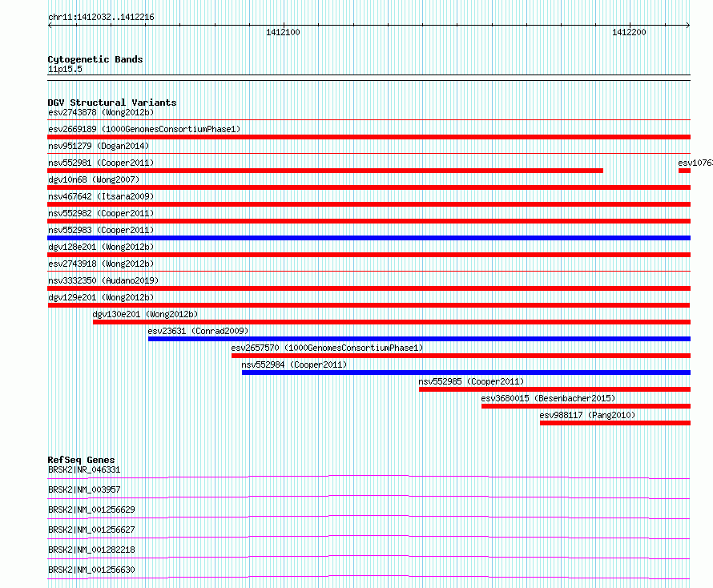Click the BRSK2|NM_001256629 transcript label
Screen dimensions: 713x588
click(x=91, y=509)
